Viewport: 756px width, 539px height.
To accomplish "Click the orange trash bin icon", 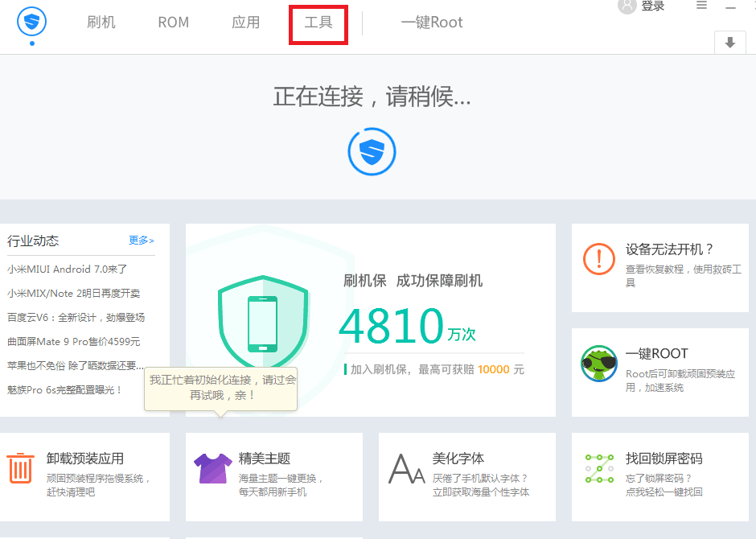I will click(20, 467).
